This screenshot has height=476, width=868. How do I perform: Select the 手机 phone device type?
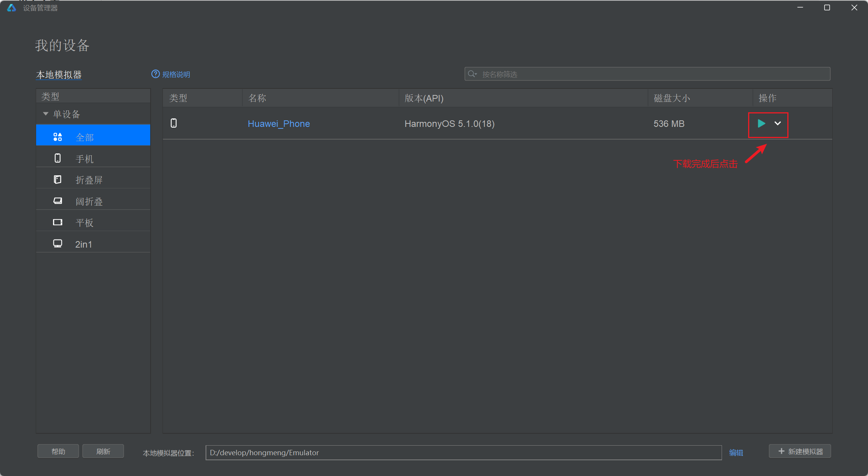pos(84,158)
